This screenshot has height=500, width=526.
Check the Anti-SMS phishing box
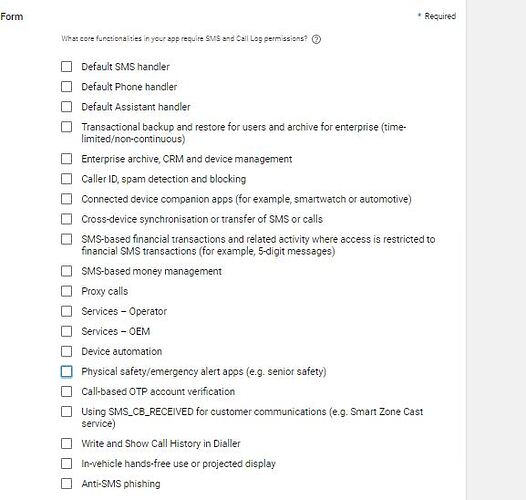(x=66, y=484)
